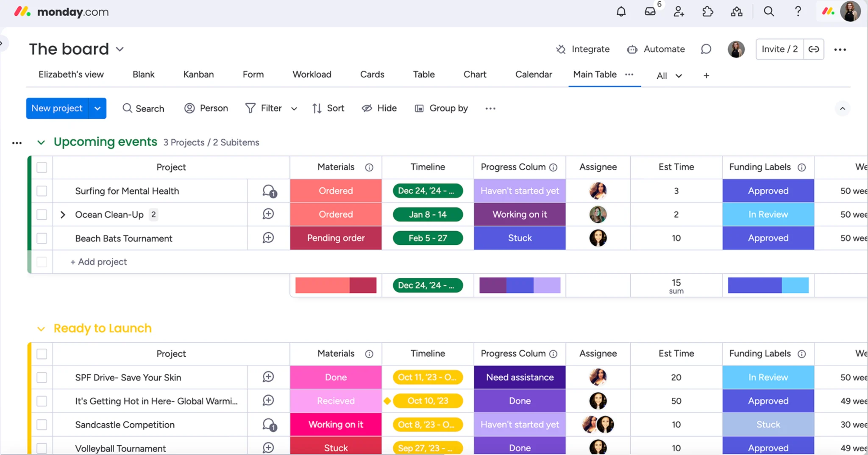Open Upcoming events group menu dots
The width and height of the screenshot is (868, 455).
(17, 143)
